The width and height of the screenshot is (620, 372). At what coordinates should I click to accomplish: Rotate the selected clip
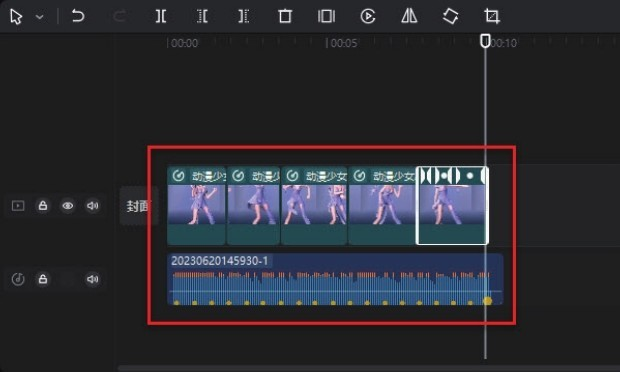coord(451,16)
